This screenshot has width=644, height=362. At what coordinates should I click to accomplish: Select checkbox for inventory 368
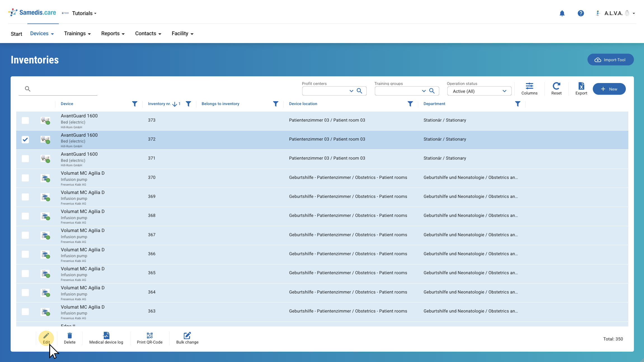(25, 216)
